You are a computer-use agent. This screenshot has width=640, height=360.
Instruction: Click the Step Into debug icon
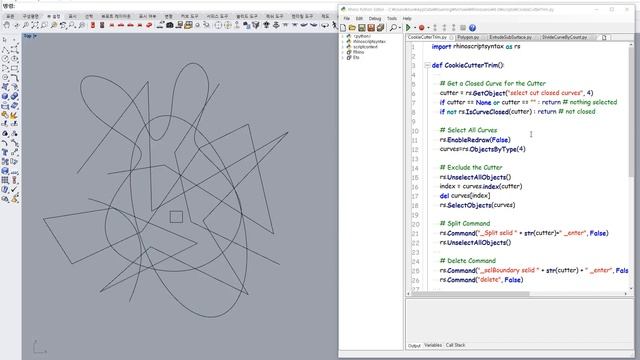[x=435, y=28]
